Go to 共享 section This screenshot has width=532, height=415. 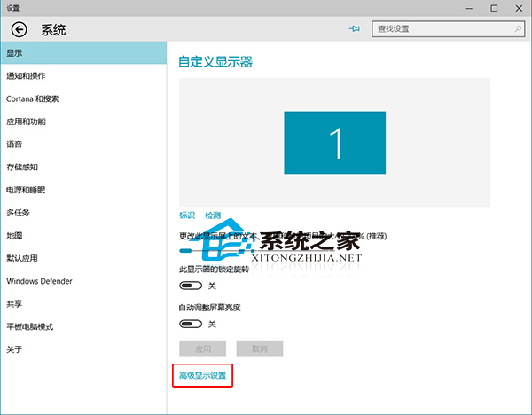tap(83, 303)
